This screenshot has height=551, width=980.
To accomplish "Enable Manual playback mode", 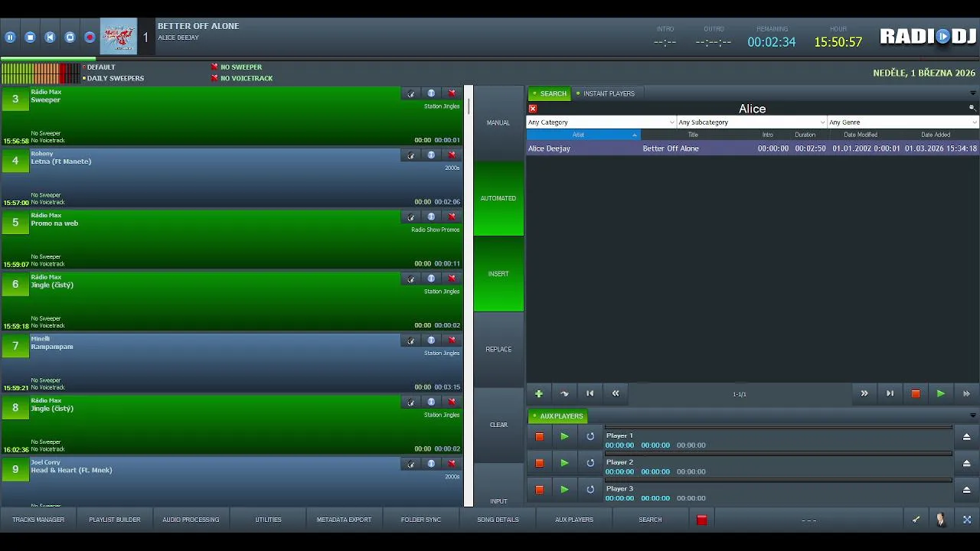I will 498,122.
